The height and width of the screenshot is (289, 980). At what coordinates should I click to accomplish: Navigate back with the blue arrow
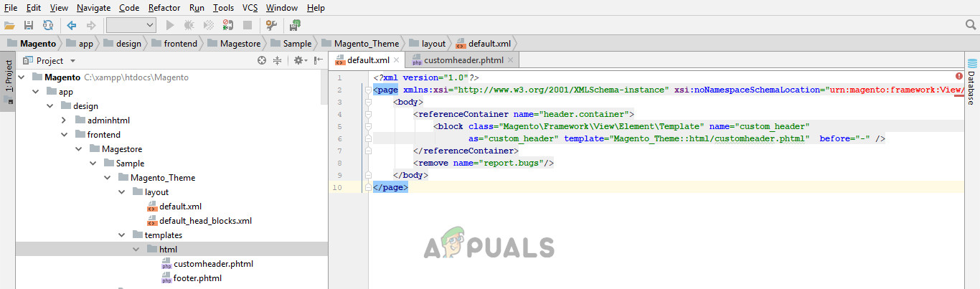(x=72, y=25)
